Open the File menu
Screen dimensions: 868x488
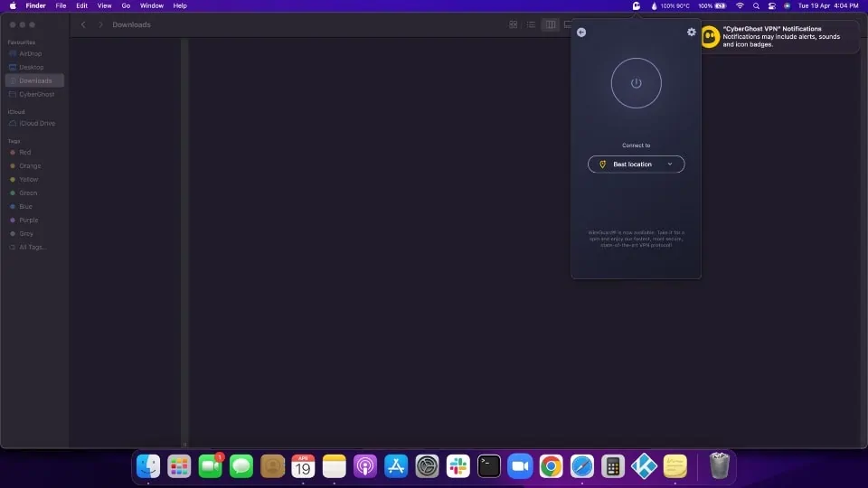[x=61, y=5]
